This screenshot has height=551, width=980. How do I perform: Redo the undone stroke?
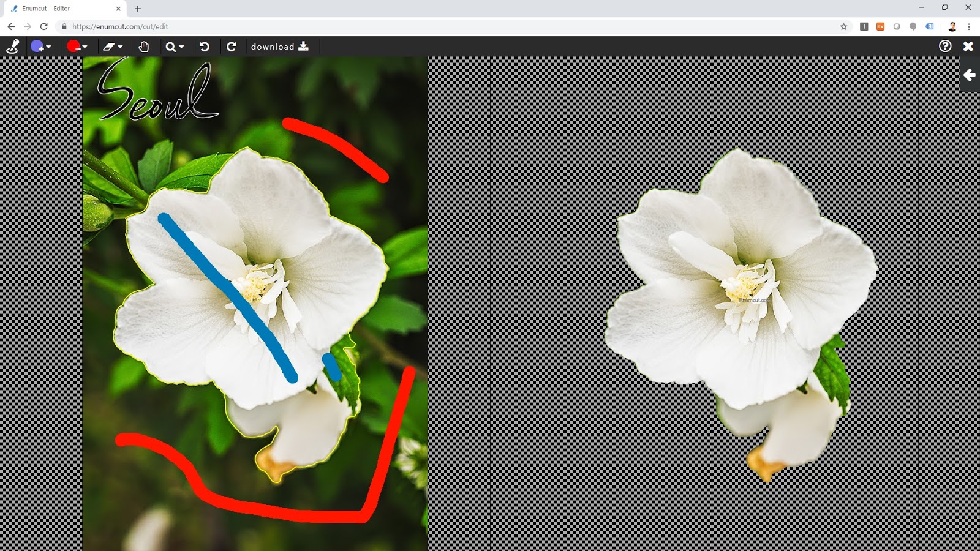coord(233,46)
